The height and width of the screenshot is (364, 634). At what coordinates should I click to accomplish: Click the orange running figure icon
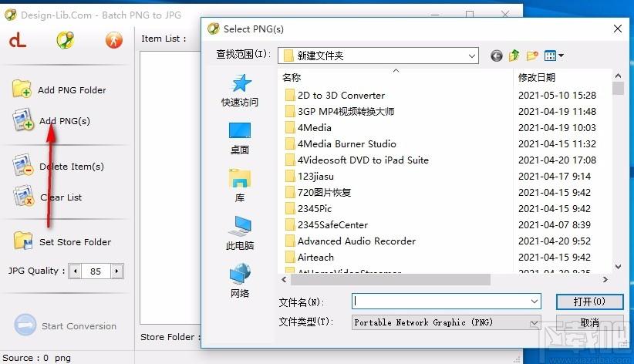click(x=113, y=40)
